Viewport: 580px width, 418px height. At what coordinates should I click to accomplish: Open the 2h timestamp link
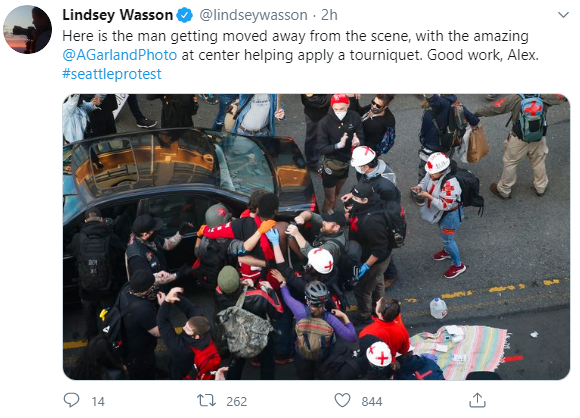[x=329, y=15]
